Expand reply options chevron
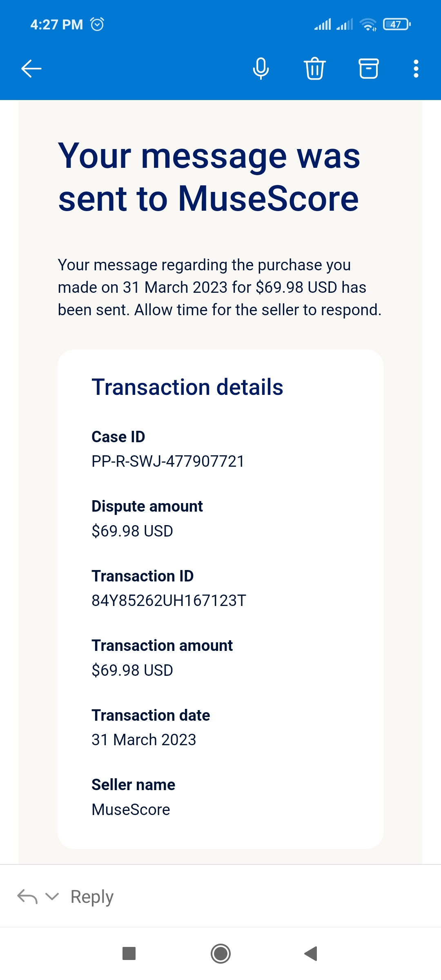 [x=52, y=897]
